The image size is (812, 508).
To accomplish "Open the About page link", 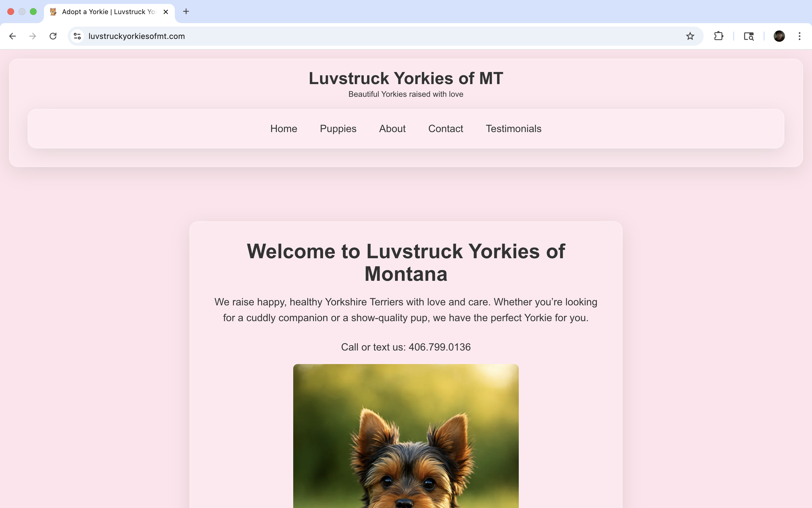I will 392,129.
